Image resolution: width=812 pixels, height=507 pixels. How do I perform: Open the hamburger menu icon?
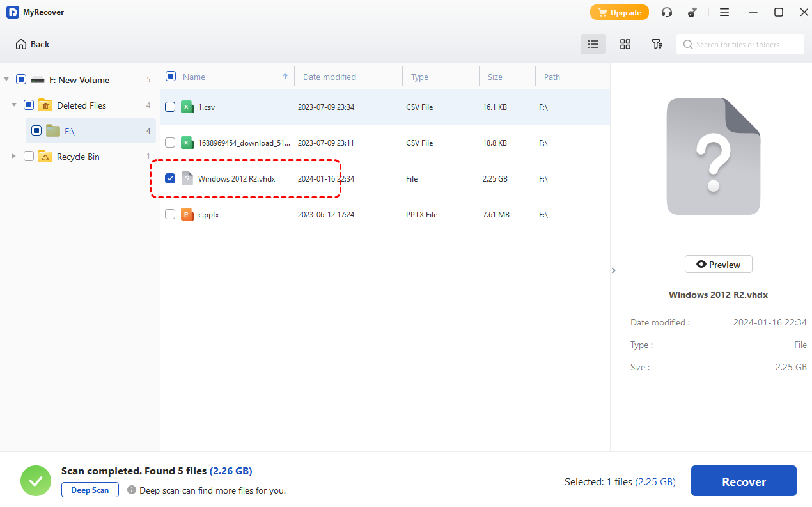[x=724, y=12]
